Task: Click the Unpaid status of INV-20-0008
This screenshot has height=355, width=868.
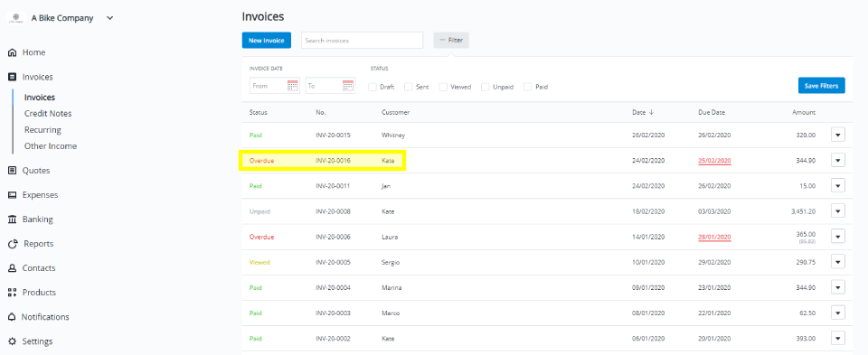Action: (259, 211)
